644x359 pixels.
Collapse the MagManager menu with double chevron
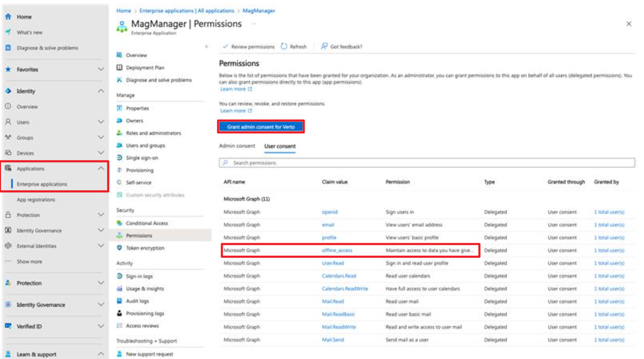[x=207, y=46]
